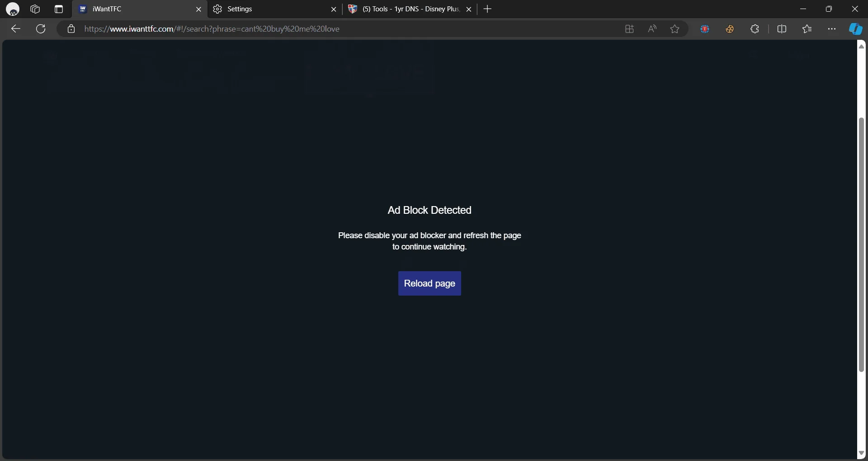This screenshot has width=868, height=461.
Task: Add this page to favorites
Action: coord(675,29)
